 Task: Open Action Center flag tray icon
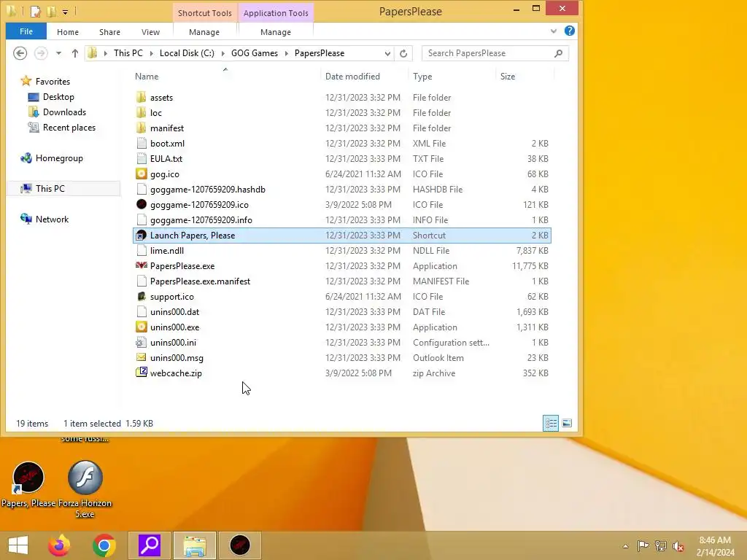(x=643, y=546)
